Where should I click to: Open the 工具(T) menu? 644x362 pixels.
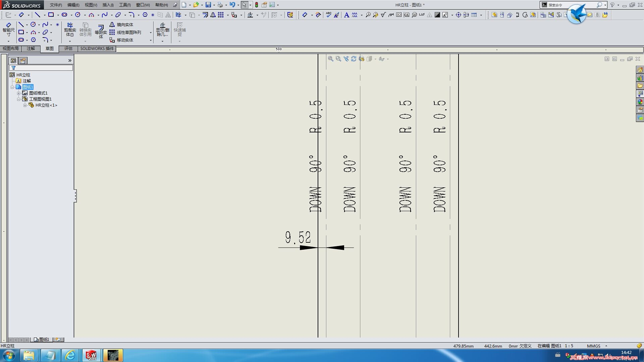point(124,5)
